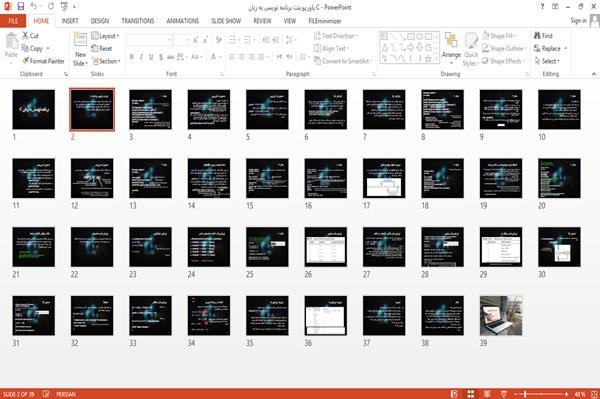The width and height of the screenshot is (600, 399).
Task: Click the zoom out minus button
Action: click(x=516, y=394)
